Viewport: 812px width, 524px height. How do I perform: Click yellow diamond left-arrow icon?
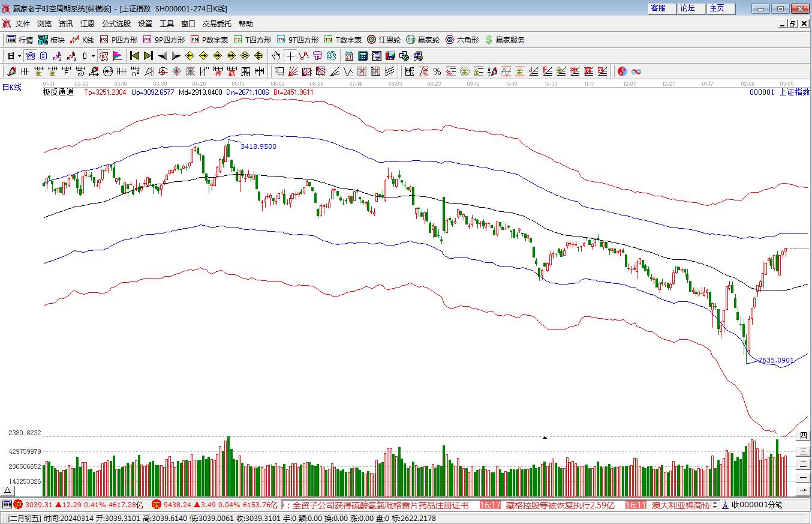[190, 56]
